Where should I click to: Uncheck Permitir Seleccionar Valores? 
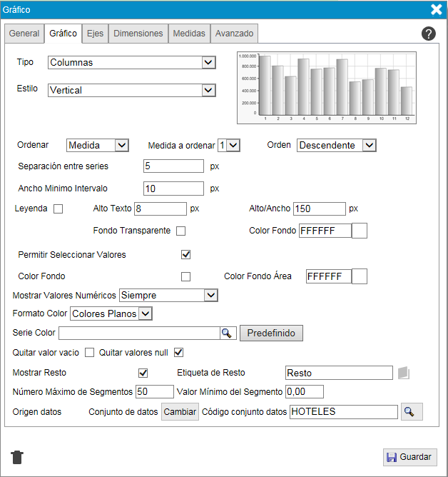point(186,254)
